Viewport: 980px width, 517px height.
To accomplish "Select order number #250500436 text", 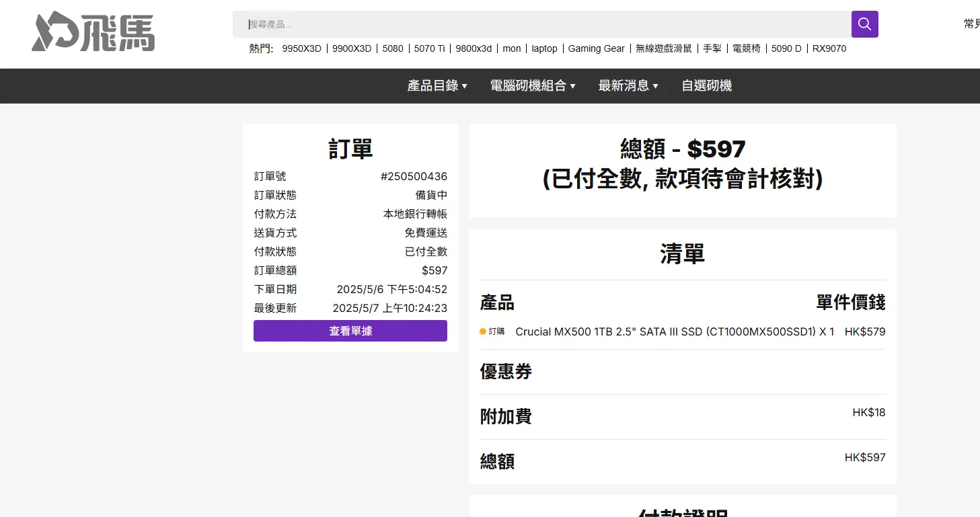I will tap(414, 176).
